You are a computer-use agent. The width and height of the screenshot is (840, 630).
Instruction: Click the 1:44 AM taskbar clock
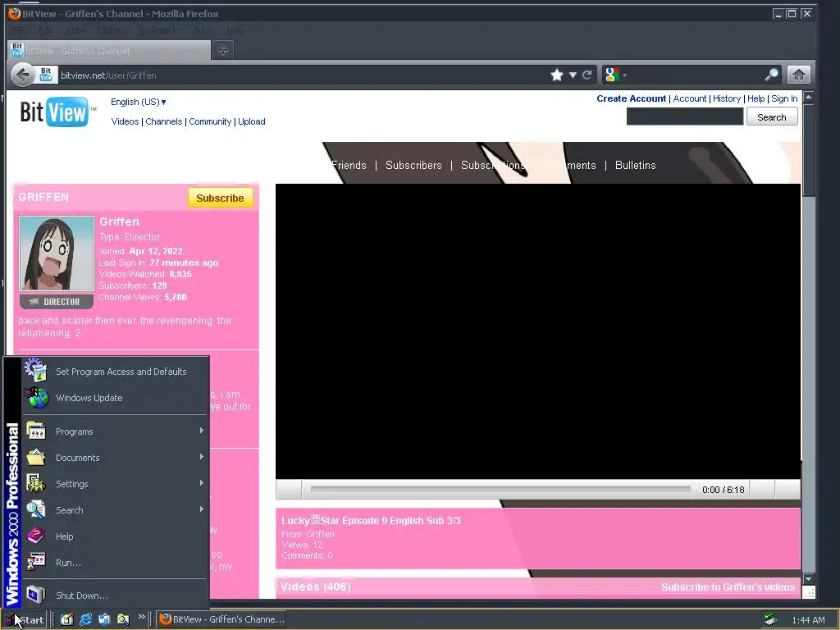click(x=808, y=620)
